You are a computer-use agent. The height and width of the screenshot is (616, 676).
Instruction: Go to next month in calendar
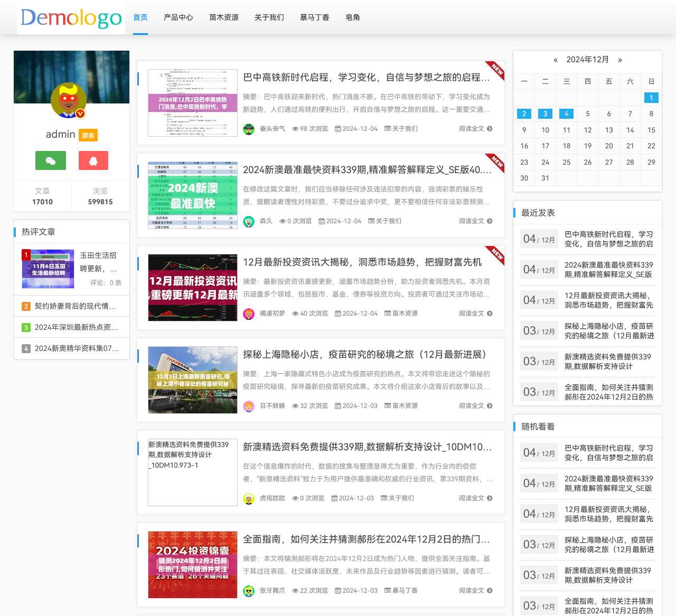(620, 60)
